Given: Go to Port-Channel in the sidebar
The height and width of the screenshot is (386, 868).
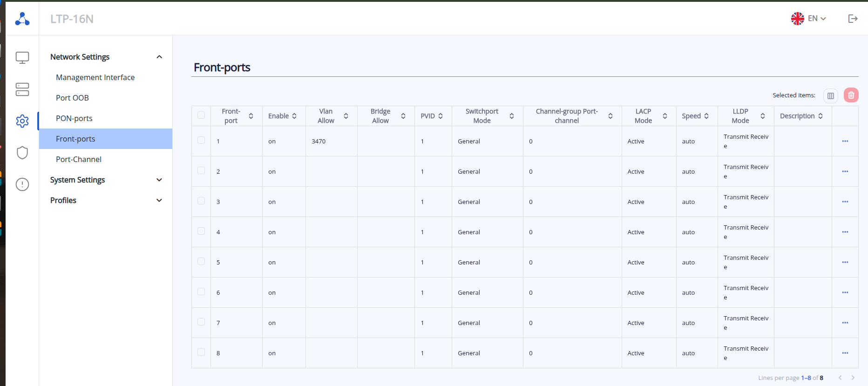Looking at the screenshot, I should [79, 159].
